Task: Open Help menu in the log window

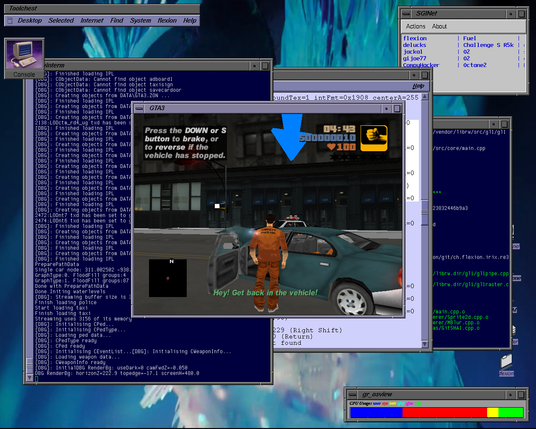Action: (418, 86)
